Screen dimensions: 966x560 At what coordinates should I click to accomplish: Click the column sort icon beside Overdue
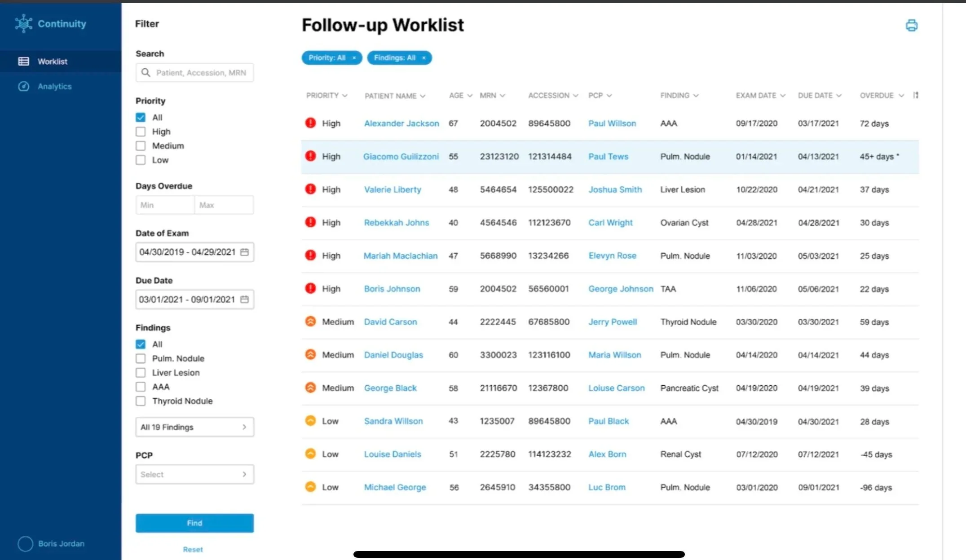(x=916, y=95)
